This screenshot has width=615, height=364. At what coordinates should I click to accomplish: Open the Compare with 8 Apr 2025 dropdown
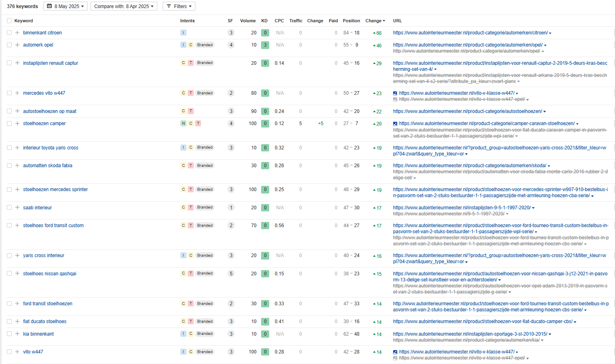(x=124, y=6)
